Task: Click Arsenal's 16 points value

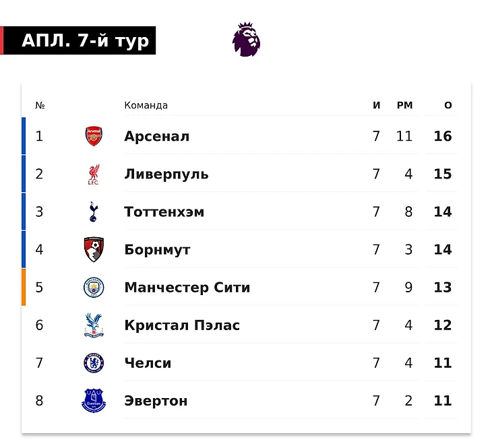Action: pyautogui.click(x=443, y=136)
